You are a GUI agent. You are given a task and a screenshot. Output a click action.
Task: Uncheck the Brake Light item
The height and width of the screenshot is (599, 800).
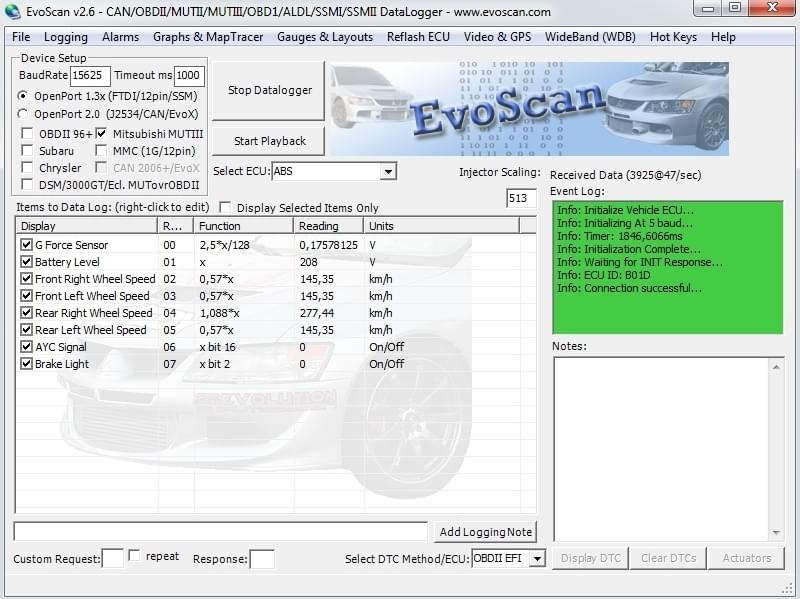pos(26,364)
